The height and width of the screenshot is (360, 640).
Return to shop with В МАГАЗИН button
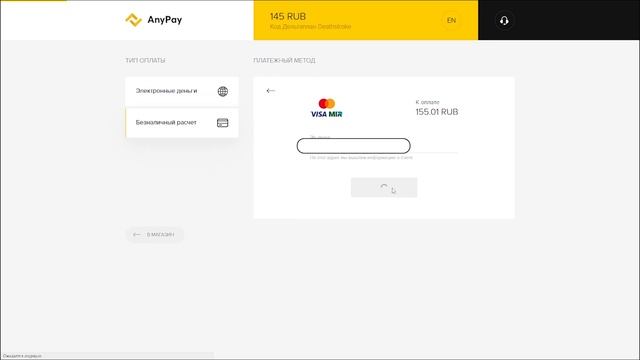tap(154, 234)
